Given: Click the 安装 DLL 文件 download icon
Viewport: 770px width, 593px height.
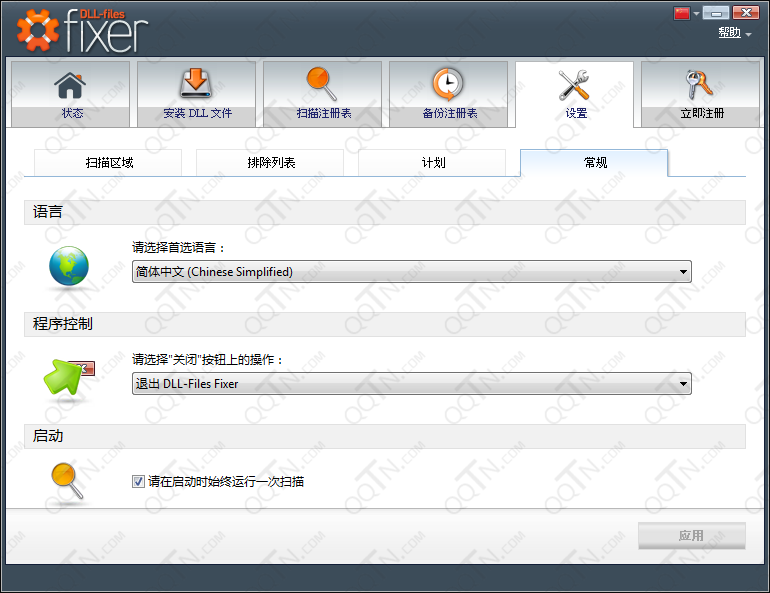Looking at the screenshot, I should pyautogui.click(x=196, y=84).
